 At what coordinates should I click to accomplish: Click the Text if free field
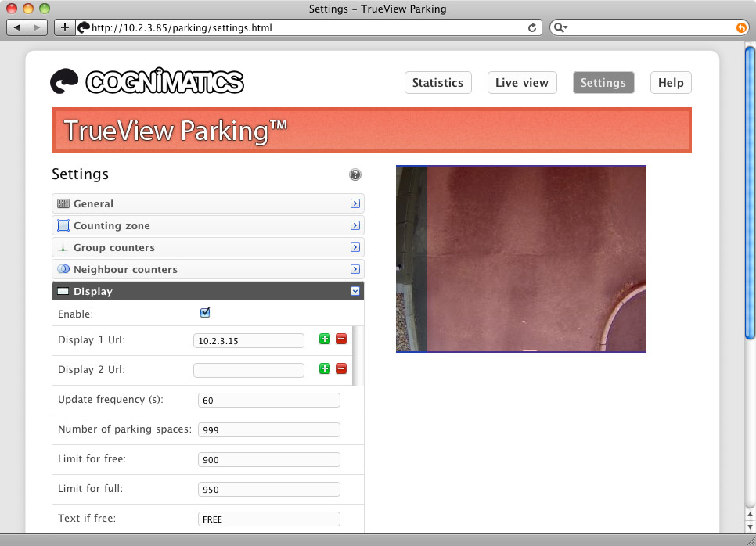tap(269, 519)
